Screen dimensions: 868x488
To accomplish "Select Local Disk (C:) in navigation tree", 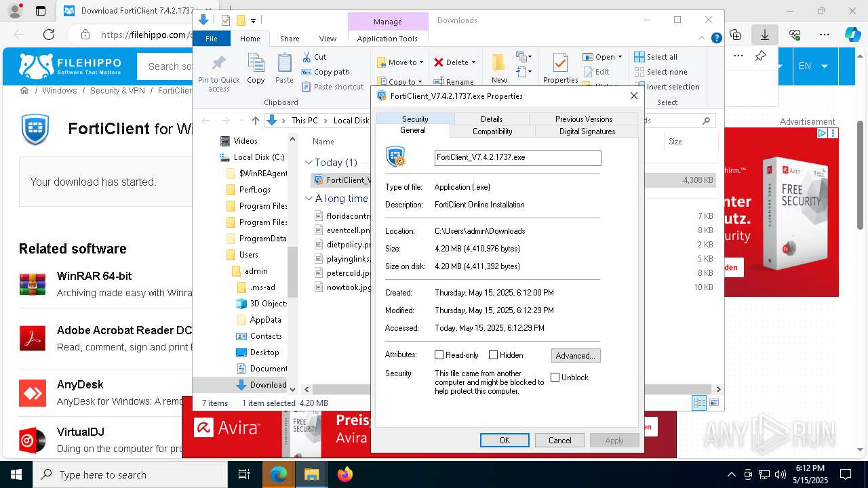I will point(251,157).
